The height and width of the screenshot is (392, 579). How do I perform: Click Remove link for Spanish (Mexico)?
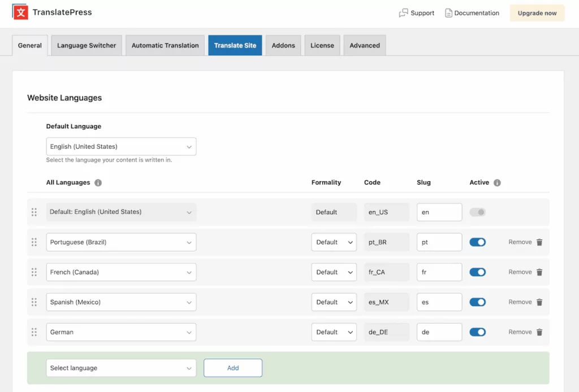tap(520, 302)
